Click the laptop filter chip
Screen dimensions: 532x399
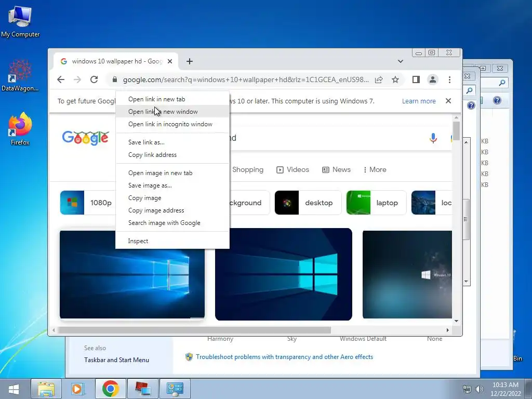click(x=376, y=203)
